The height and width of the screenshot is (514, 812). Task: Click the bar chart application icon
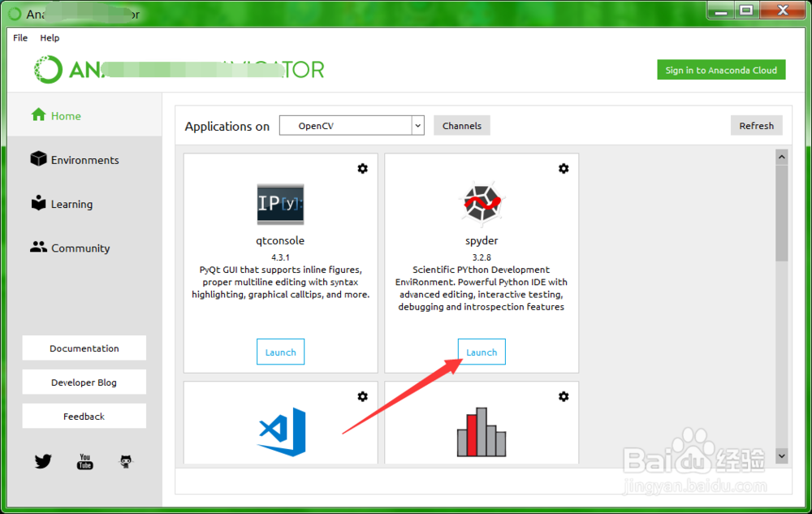coord(482,432)
